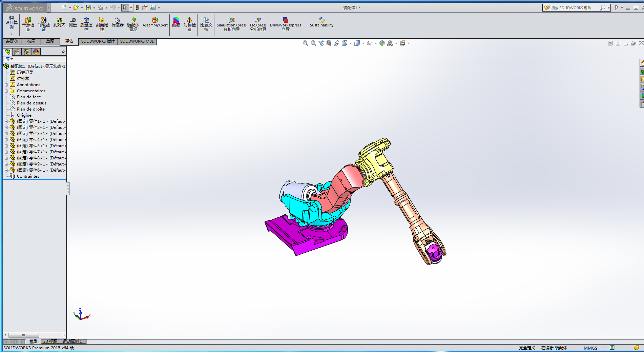Open Display Style dropdown arrow
Viewport: 644px width, 352px height.
tap(363, 43)
